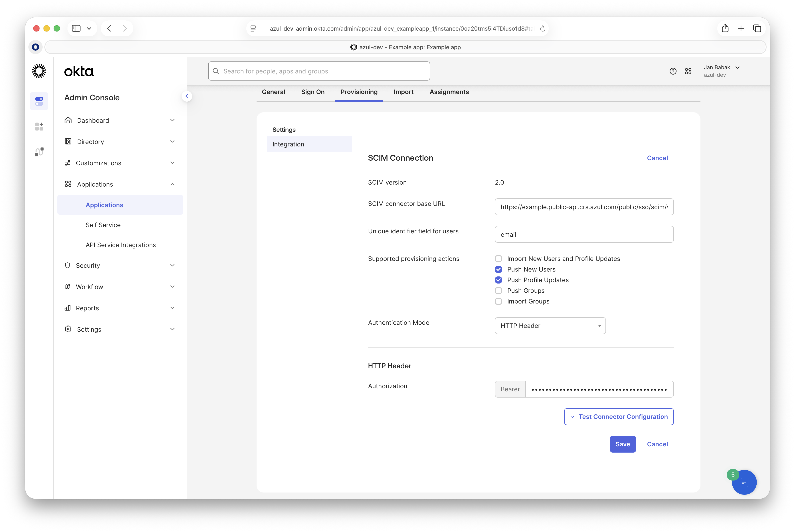Click the Safari share icon
Viewport: 795px width, 532px height.
tap(725, 28)
